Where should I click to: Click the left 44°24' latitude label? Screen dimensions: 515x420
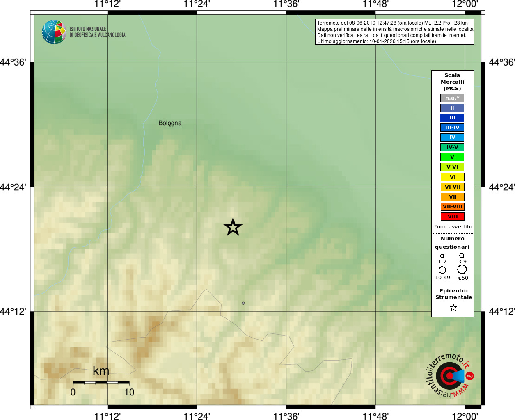[13, 187]
